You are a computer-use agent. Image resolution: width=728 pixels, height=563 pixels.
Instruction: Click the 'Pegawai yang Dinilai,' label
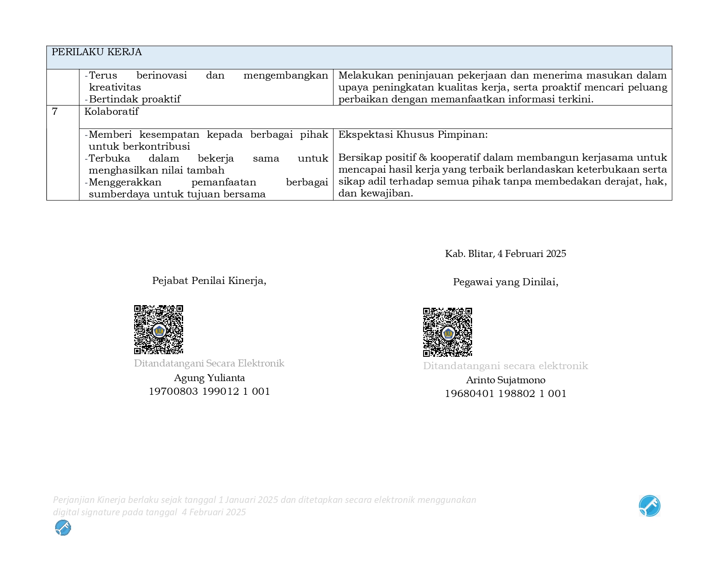(x=506, y=282)
